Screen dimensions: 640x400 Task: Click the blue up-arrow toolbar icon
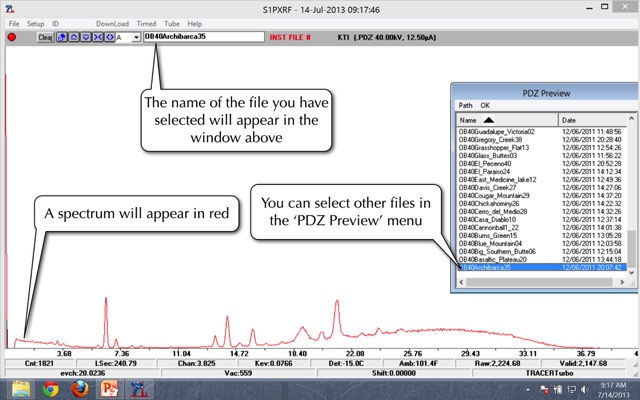pos(73,37)
